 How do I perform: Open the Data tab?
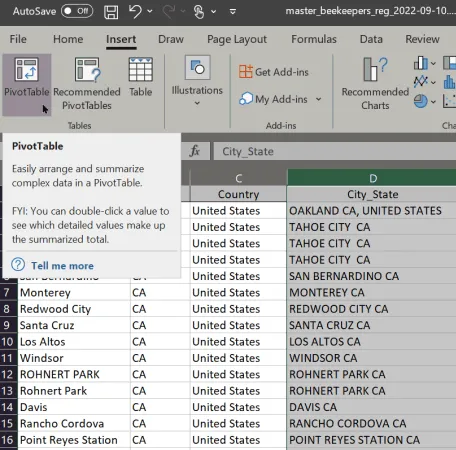(371, 39)
